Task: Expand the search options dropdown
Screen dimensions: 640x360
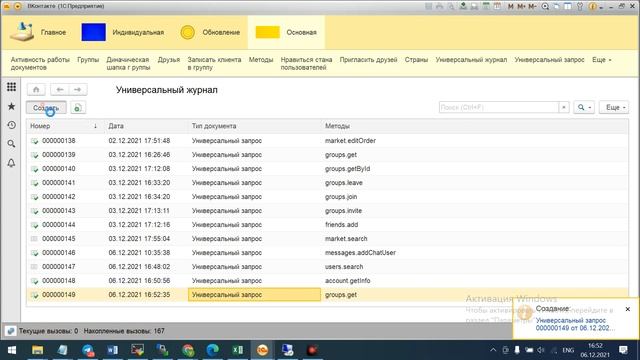Action: point(584,107)
